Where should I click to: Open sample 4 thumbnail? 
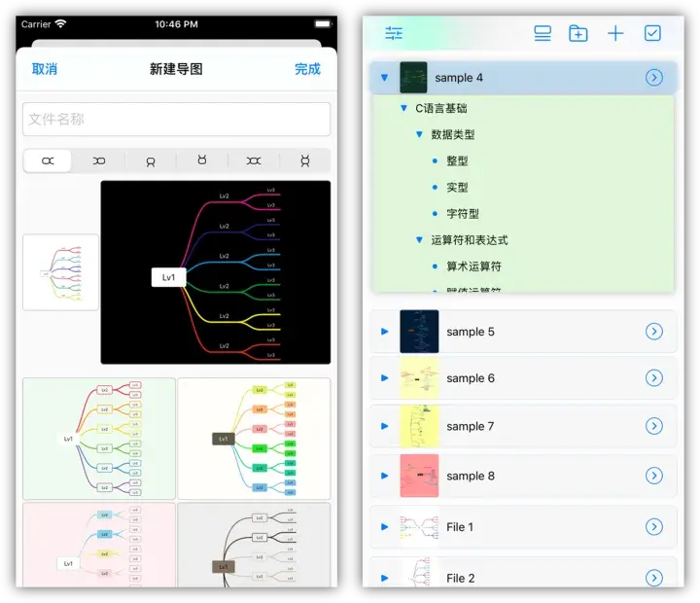(413, 77)
